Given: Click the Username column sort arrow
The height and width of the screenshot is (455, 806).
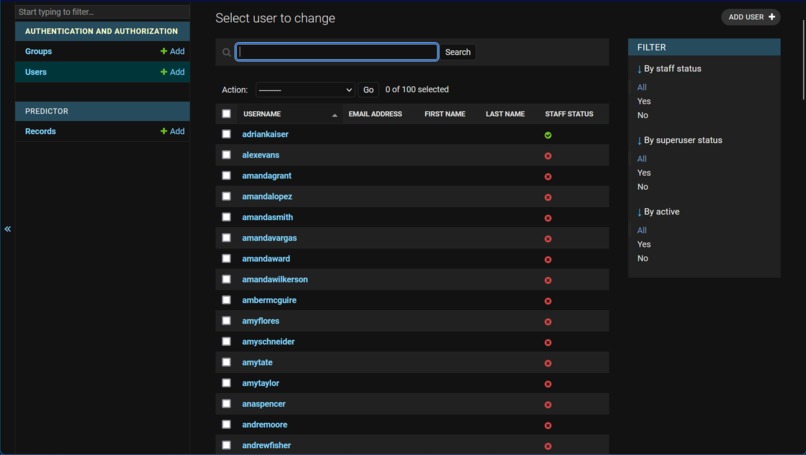Looking at the screenshot, I should click(x=335, y=115).
